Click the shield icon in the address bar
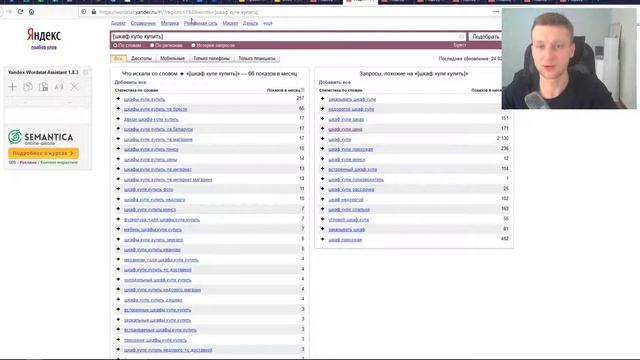 click(84, 12)
